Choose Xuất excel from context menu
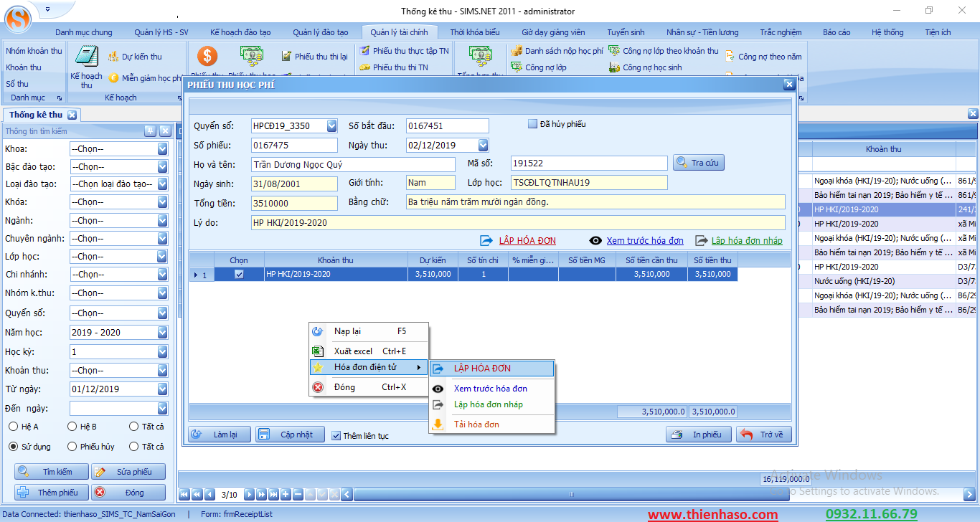Image resolution: width=980 pixels, height=522 pixels. pos(353,351)
